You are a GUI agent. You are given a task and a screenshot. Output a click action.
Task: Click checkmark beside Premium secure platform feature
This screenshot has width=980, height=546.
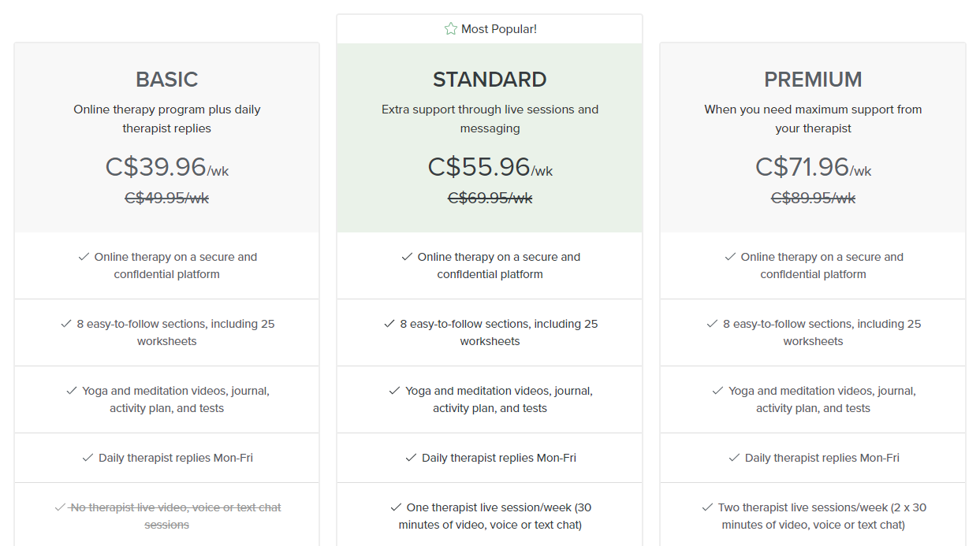730,257
